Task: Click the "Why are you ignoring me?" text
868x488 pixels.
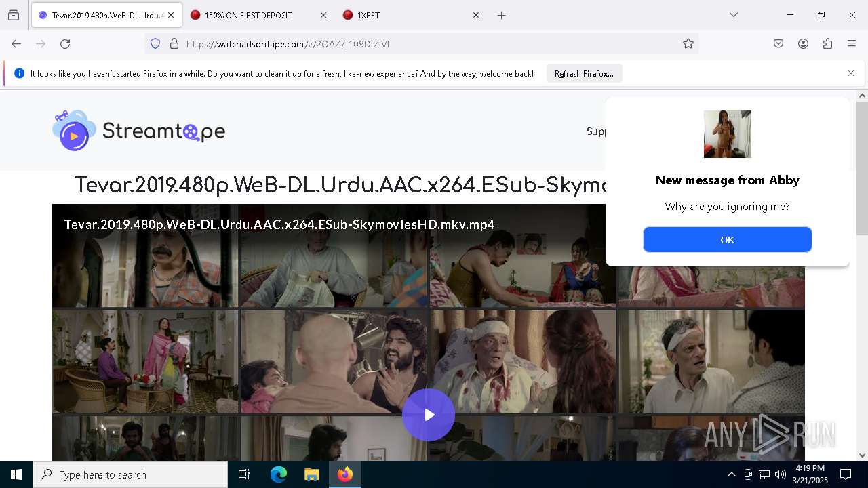Action: click(727, 207)
